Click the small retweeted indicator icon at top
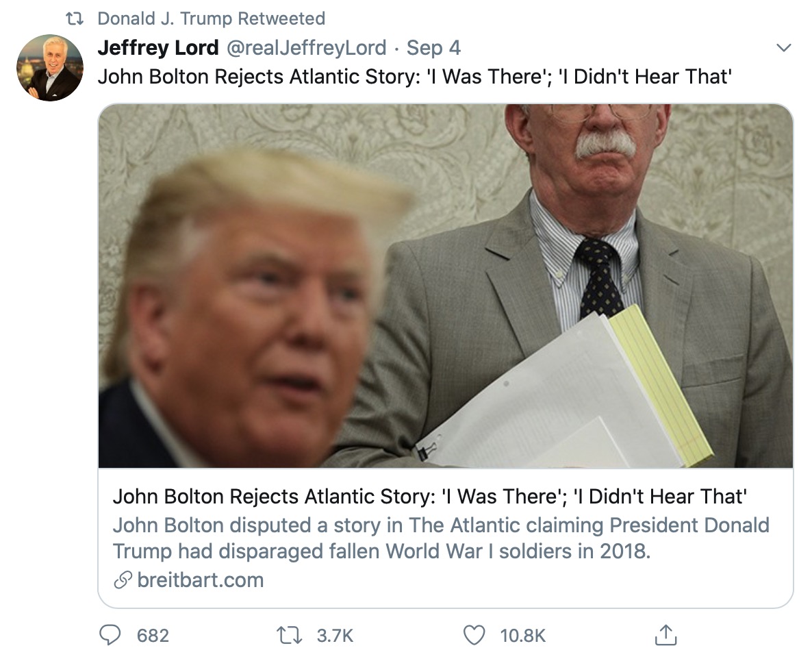812x659 pixels. point(75,18)
